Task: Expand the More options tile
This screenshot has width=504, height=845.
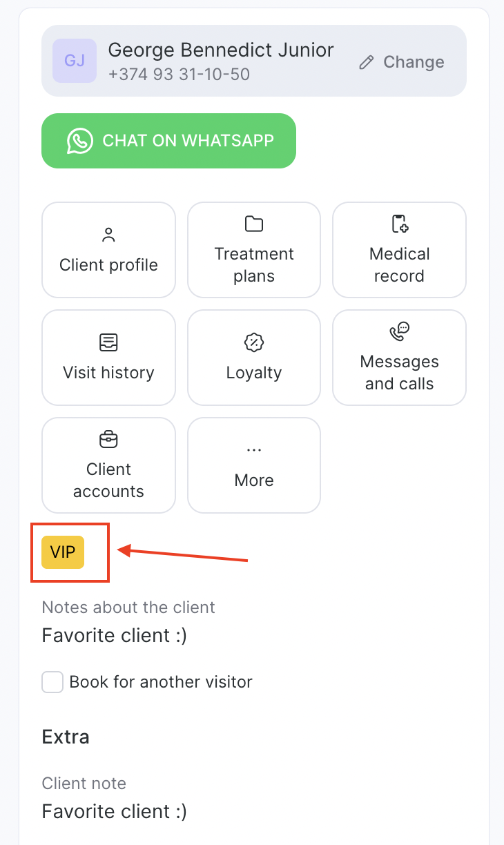Action: (x=254, y=465)
